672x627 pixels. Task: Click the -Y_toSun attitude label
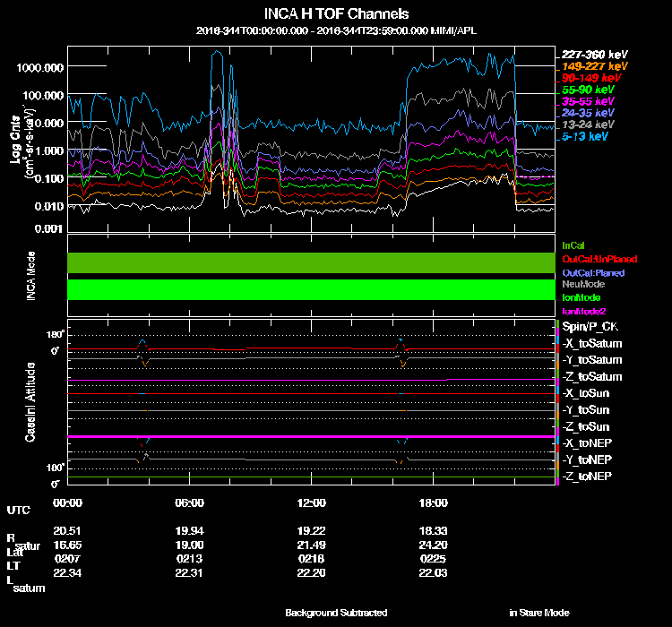(x=585, y=409)
